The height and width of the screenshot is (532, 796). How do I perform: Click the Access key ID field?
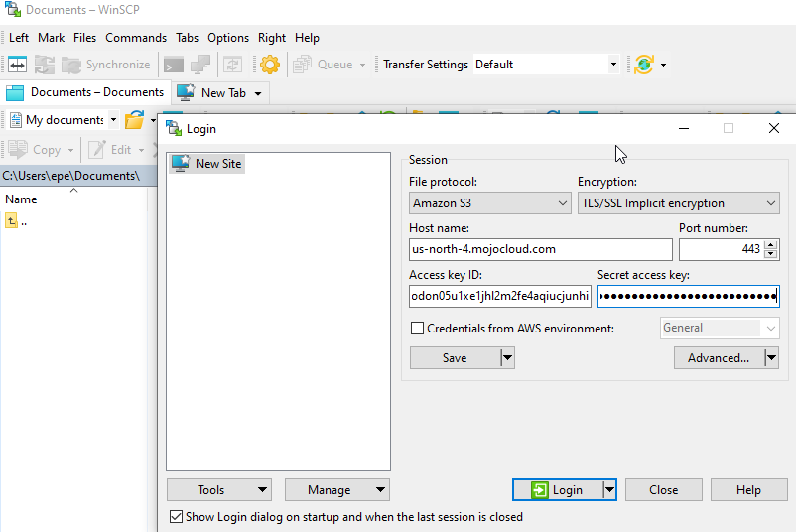coord(500,296)
